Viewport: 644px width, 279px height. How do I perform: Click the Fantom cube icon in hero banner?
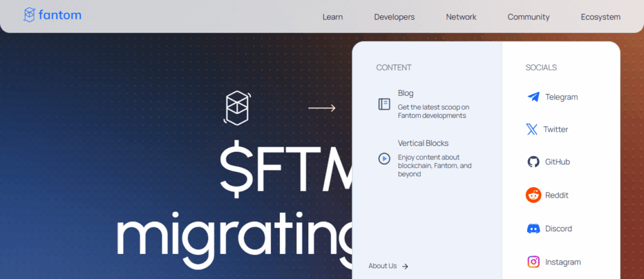pos(237,108)
